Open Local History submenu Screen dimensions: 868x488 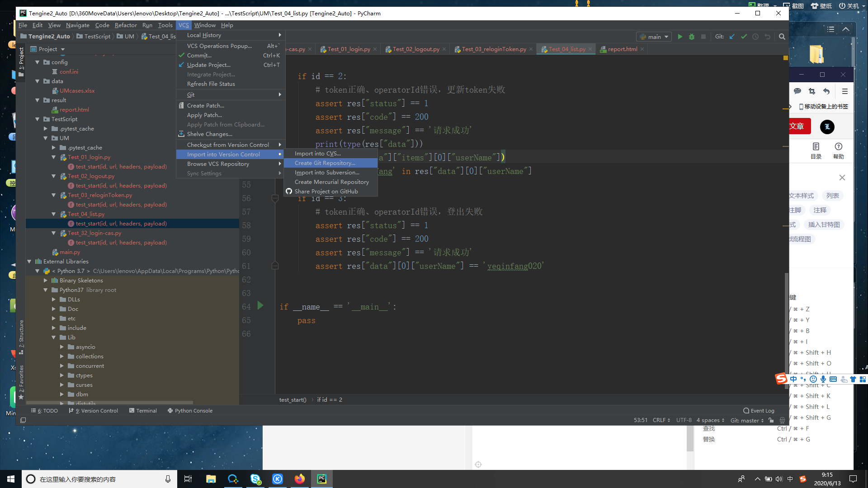coord(230,35)
